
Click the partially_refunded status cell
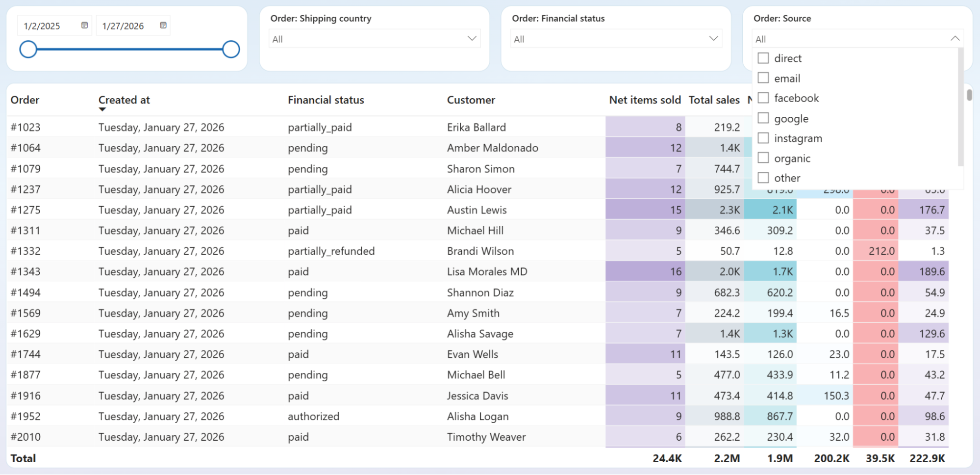pos(331,251)
